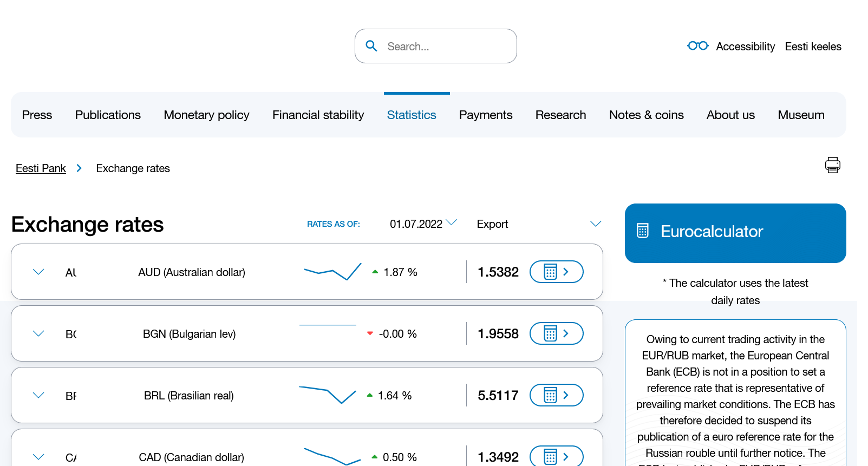The image size is (868, 466).
Task: Open the Notes & coins menu
Action: 646,115
